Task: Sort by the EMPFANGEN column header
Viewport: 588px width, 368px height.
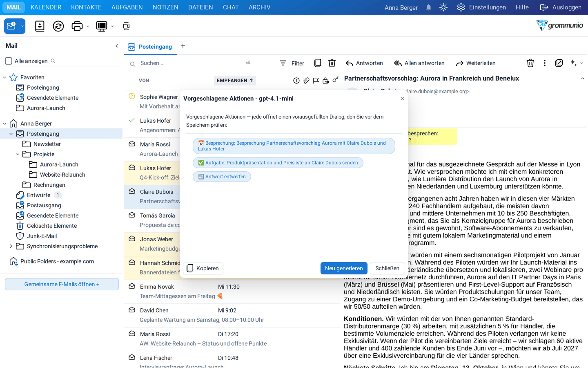Action: [x=235, y=81]
